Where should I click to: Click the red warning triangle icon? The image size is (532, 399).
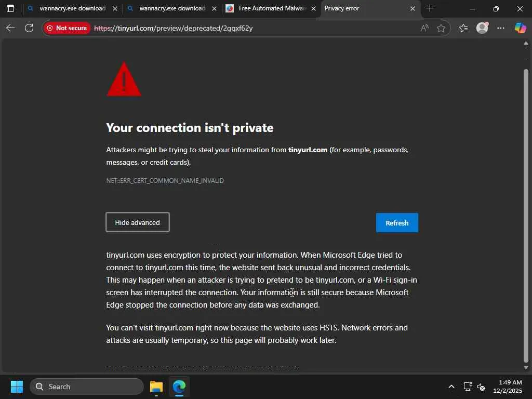point(124,79)
